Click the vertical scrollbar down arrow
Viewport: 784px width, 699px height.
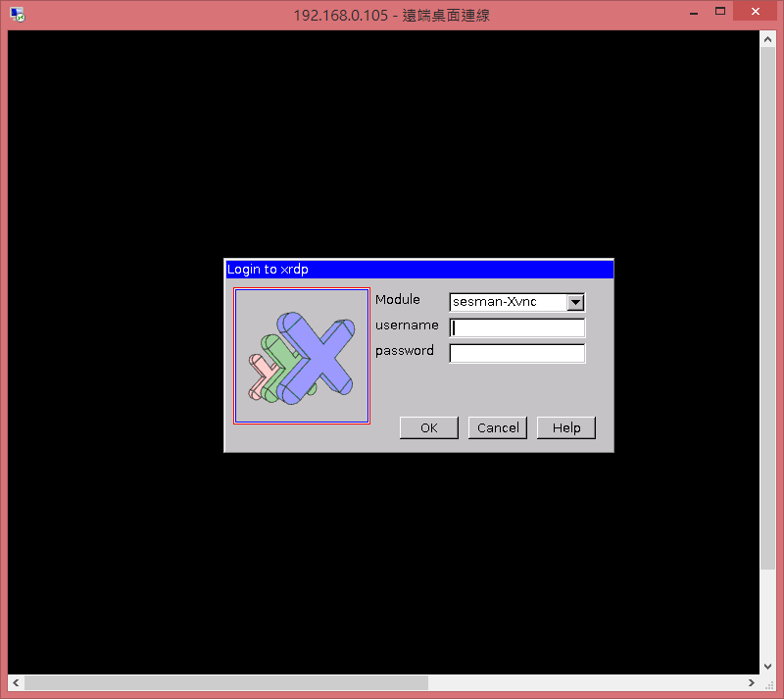(767, 666)
